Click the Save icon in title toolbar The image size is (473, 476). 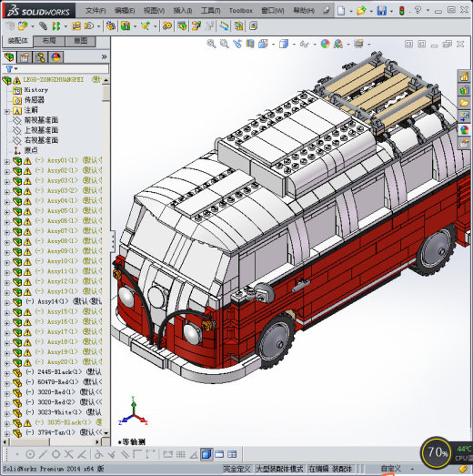click(x=382, y=11)
